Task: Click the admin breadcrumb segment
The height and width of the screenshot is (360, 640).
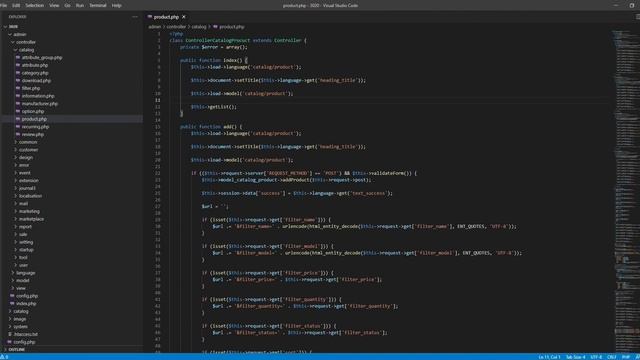Action: pos(155,27)
